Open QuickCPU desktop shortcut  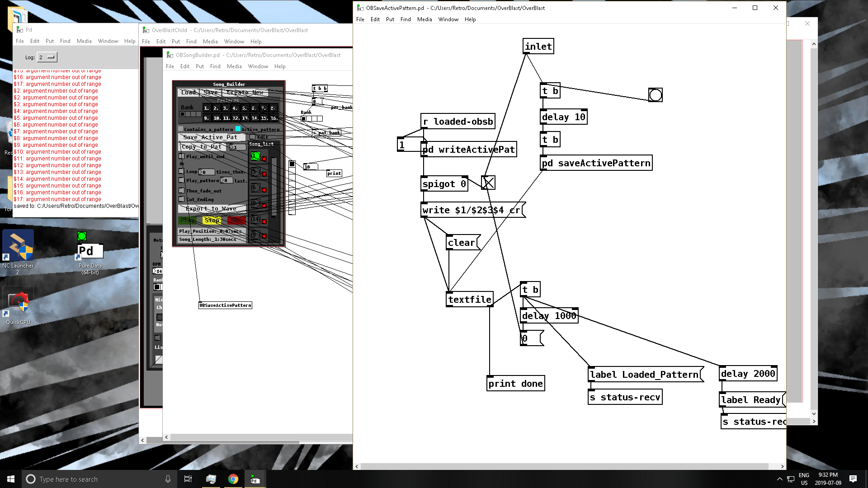pos(18,306)
